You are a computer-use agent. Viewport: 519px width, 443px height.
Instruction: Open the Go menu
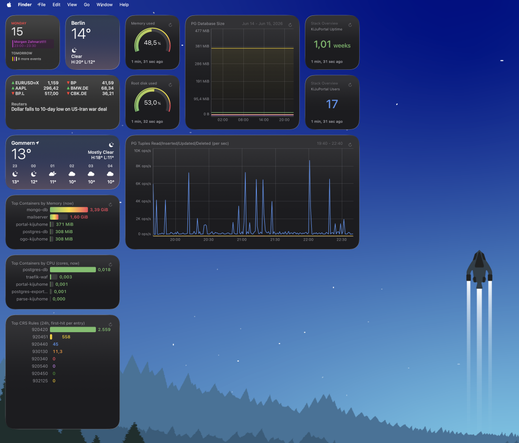[87, 5]
